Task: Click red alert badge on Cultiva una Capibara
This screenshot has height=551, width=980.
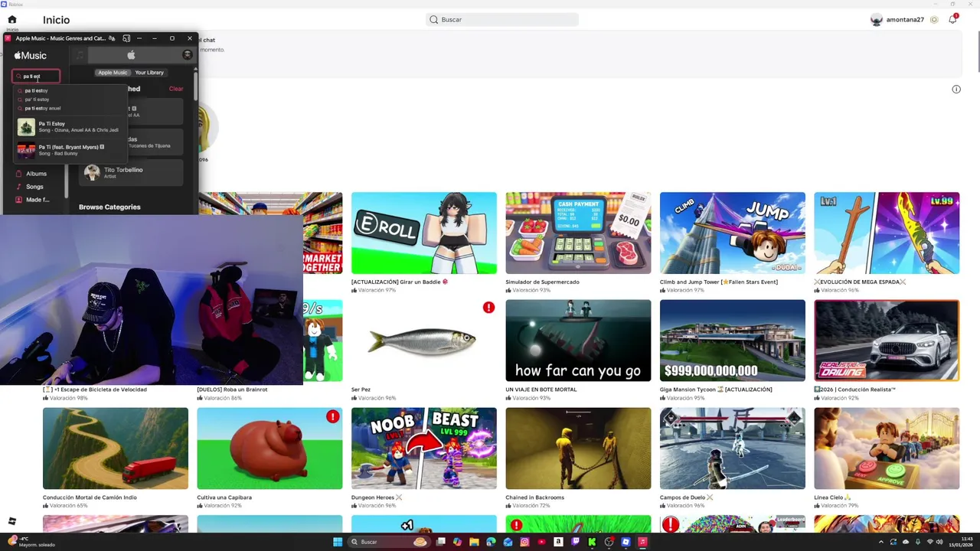Action: 332,416
